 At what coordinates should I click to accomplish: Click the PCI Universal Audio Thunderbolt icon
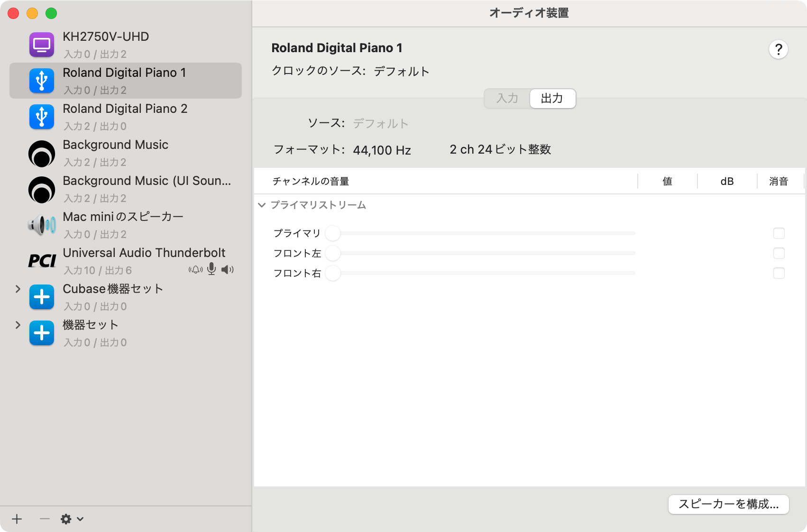(42, 261)
